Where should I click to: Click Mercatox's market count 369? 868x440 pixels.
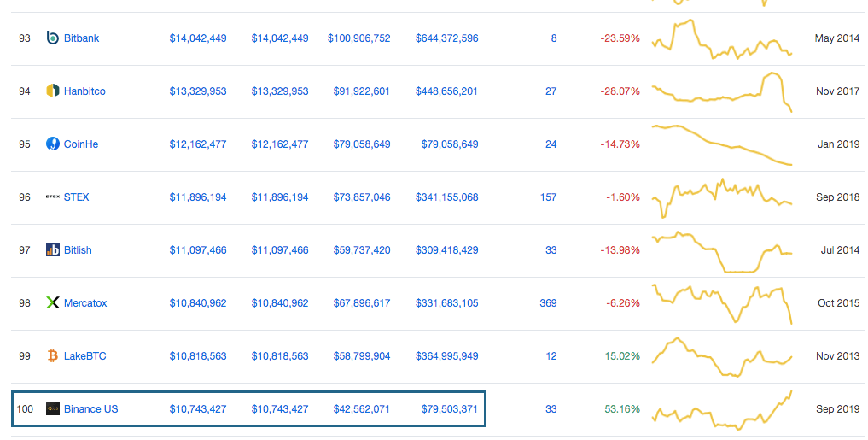[548, 303]
